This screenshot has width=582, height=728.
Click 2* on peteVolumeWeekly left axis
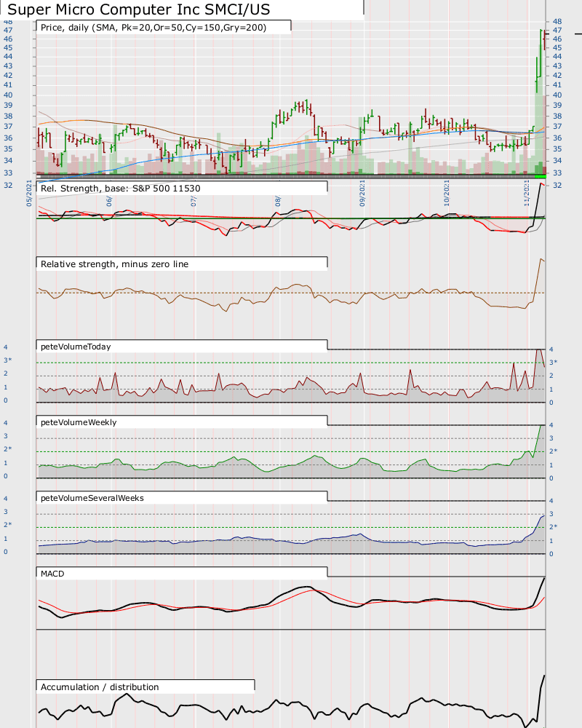[x=7, y=449]
